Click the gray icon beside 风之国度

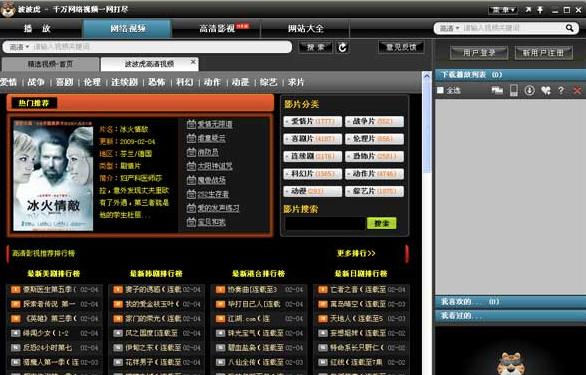pyautogui.click(x=118, y=333)
